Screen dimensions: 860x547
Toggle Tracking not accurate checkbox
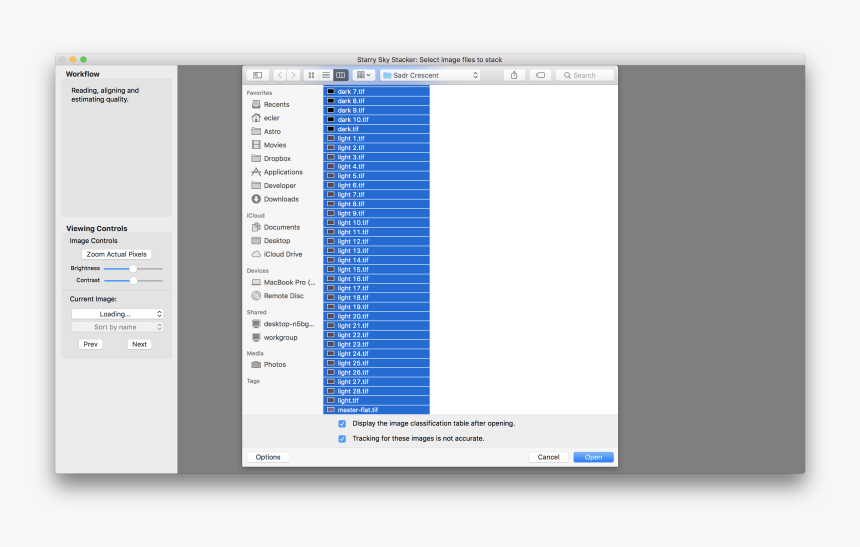click(x=342, y=439)
